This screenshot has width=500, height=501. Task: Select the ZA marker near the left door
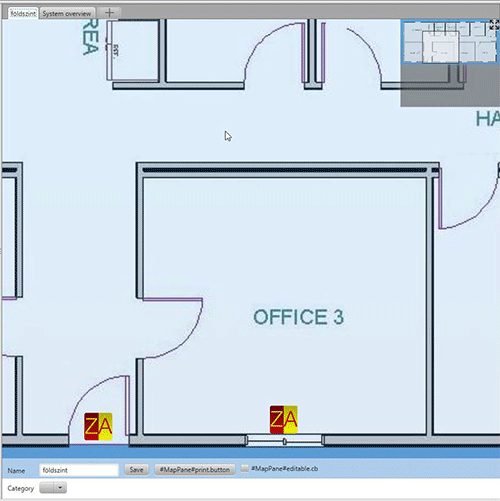click(98, 427)
